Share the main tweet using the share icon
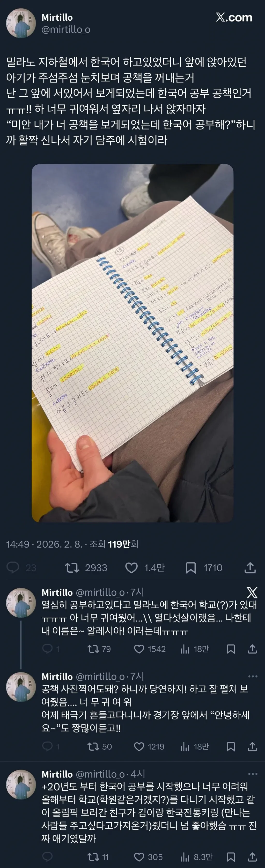Viewport: 265px width, 868px height. [250, 568]
